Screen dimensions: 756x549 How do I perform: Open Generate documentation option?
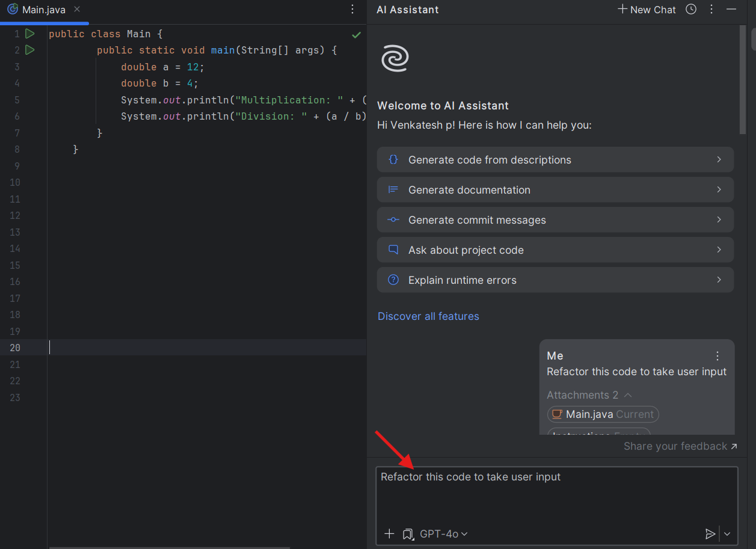click(555, 189)
